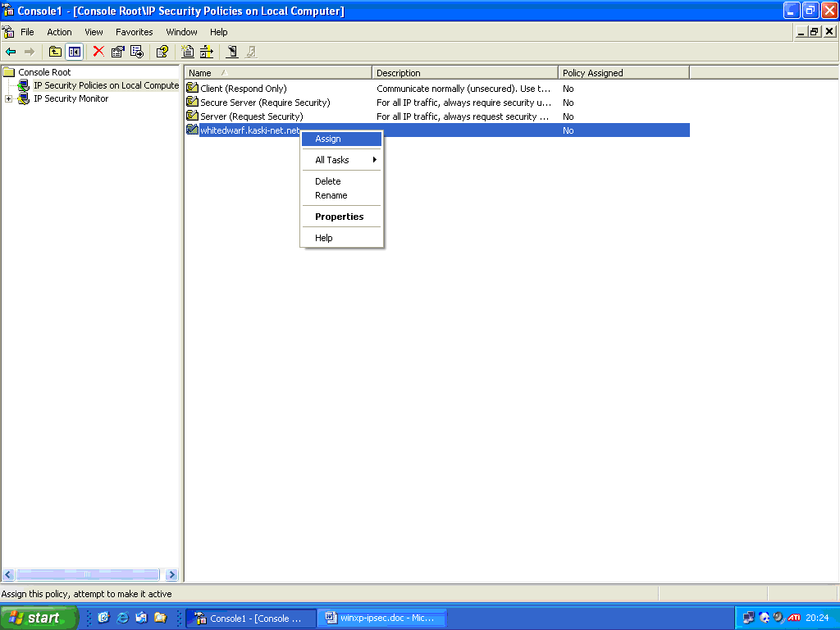Open the Action menu
Image resolution: width=840 pixels, height=630 pixels.
coord(59,32)
